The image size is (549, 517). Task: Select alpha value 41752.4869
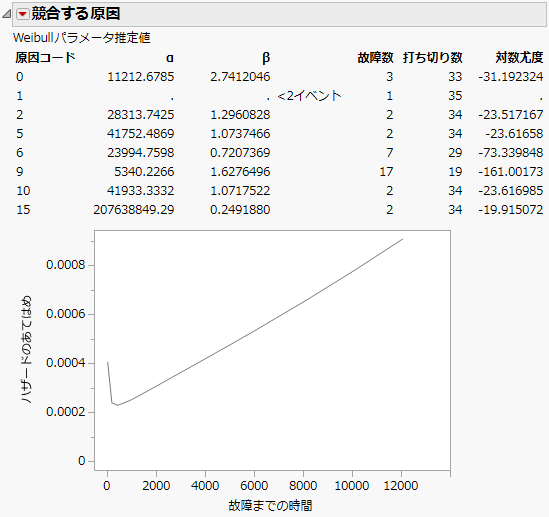[140, 133]
